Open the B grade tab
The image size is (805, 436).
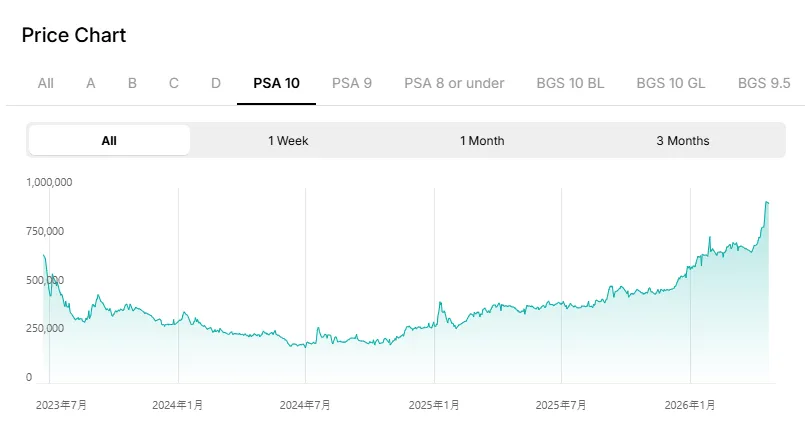[x=132, y=83]
